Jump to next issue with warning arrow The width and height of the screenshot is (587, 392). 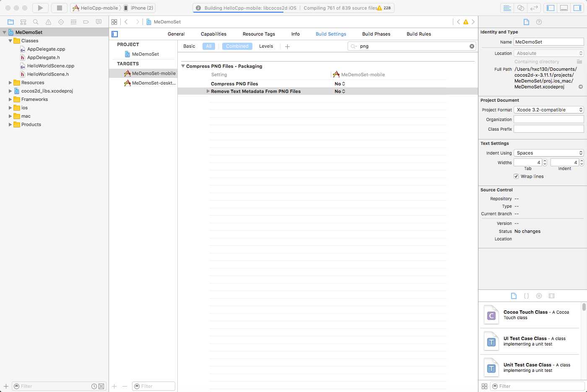473,22
